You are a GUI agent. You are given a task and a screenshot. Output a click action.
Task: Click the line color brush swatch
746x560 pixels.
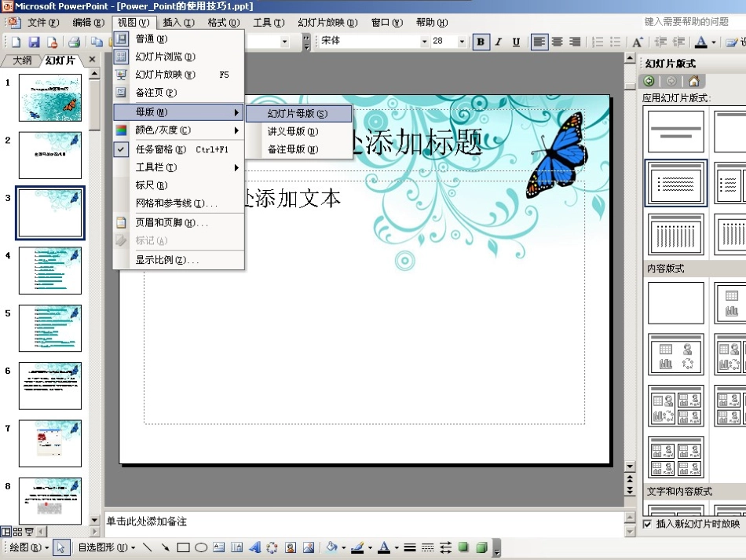357,547
